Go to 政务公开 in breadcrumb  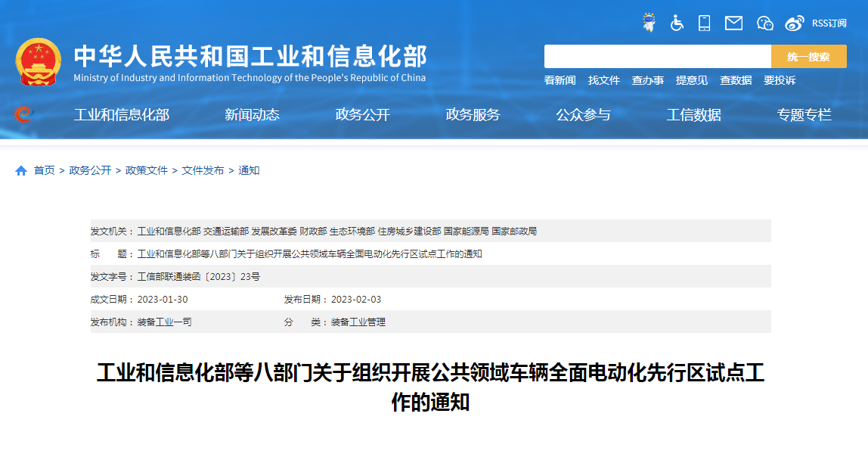[x=90, y=170]
